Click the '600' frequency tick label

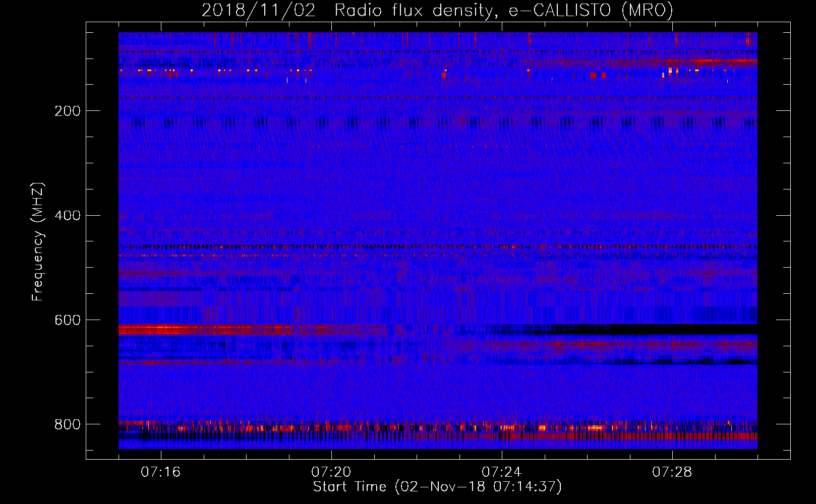(68, 320)
